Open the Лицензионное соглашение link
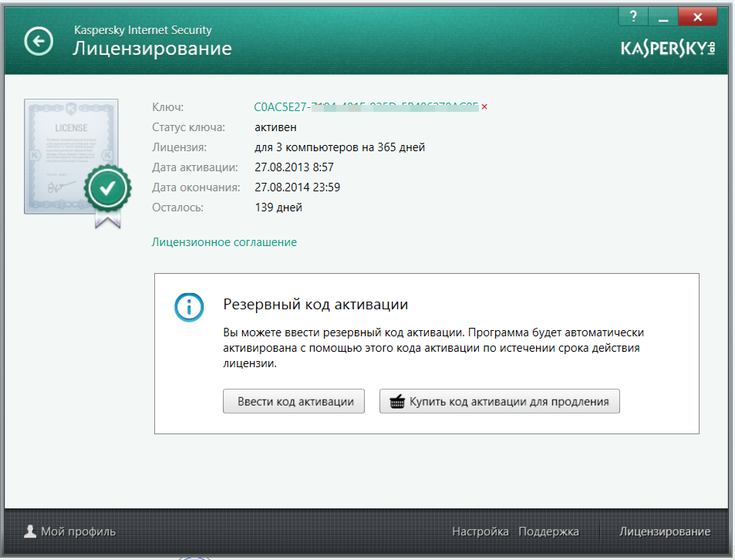The image size is (735, 560). click(x=224, y=242)
